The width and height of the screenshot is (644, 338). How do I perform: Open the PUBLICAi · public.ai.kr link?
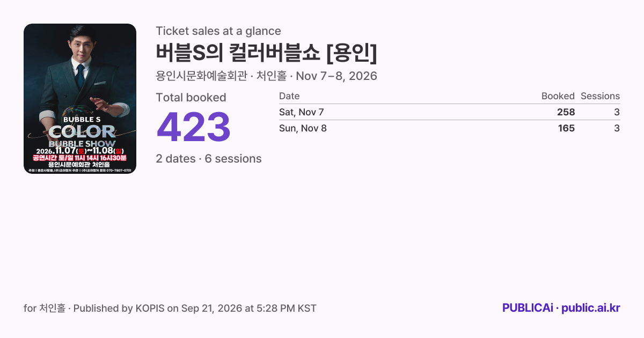[561, 308]
